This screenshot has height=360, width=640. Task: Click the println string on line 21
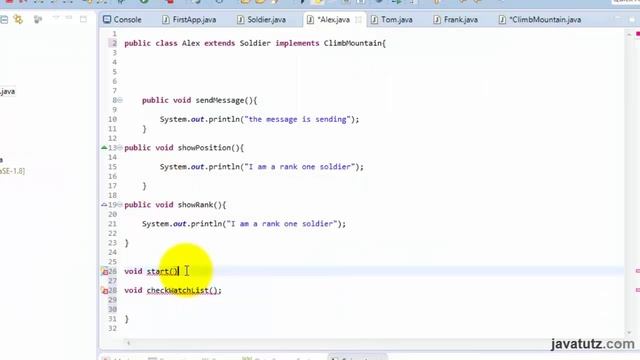282,224
